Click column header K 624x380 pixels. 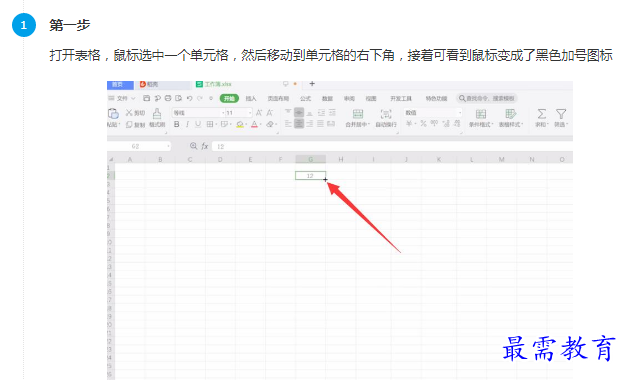439,159
